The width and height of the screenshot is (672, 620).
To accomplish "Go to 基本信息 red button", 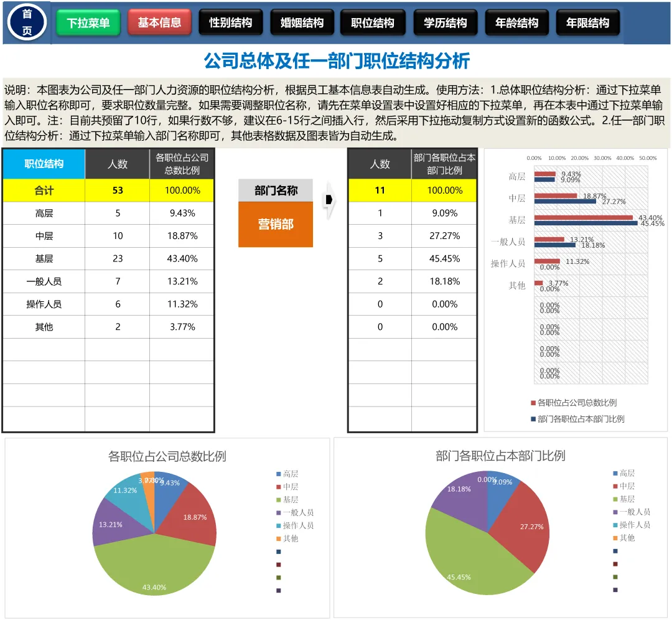I will tap(159, 22).
